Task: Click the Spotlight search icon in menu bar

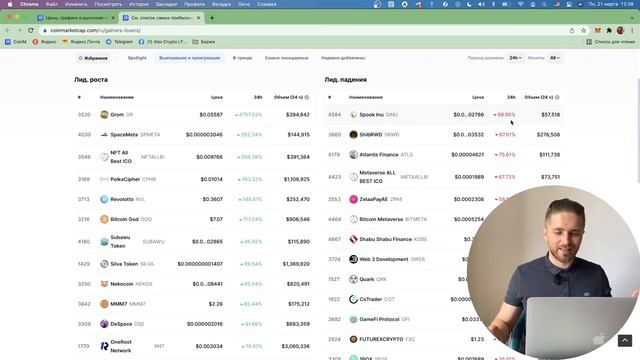Action: (544, 4)
